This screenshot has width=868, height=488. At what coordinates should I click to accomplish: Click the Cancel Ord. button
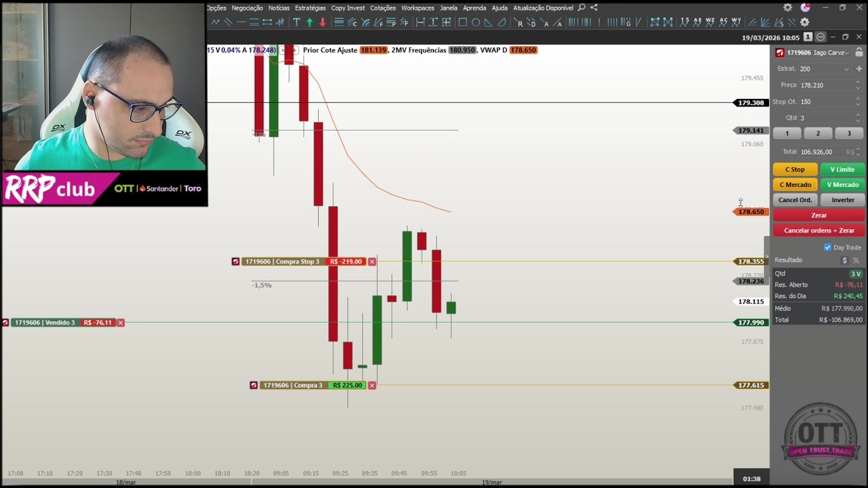pos(795,200)
